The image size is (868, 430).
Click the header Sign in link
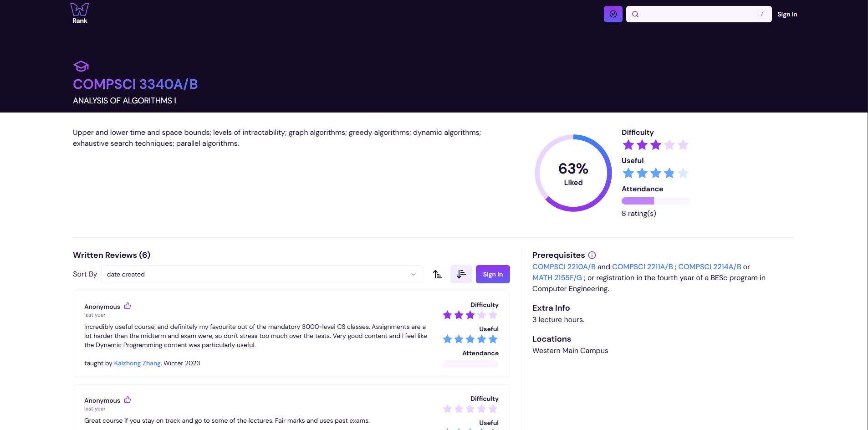787,14
